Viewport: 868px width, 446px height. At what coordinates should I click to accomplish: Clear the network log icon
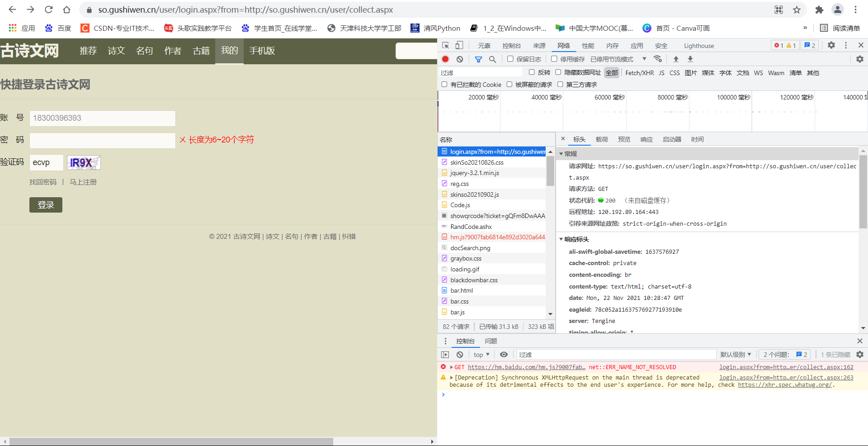coord(460,59)
